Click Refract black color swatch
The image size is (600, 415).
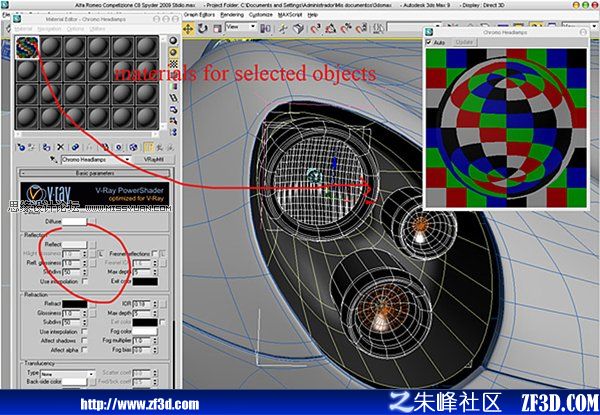(x=74, y=304)
